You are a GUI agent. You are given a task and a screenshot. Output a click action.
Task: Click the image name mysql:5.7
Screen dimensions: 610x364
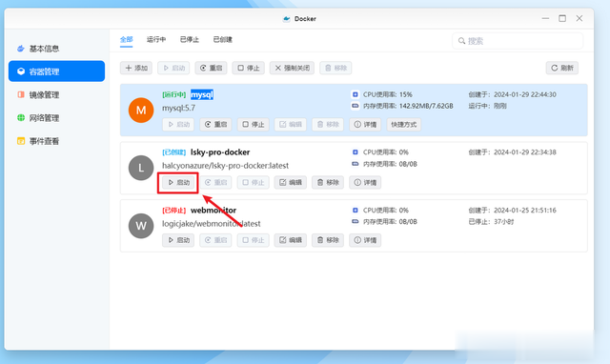(178, 108)
